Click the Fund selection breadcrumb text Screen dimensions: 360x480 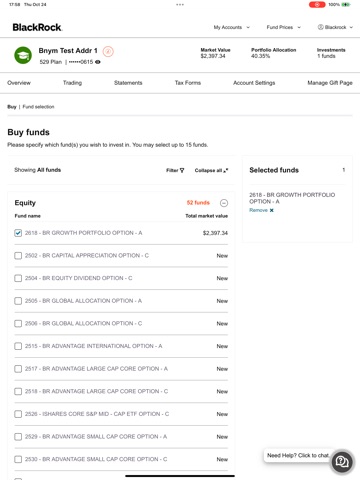[x=38, y=107]
